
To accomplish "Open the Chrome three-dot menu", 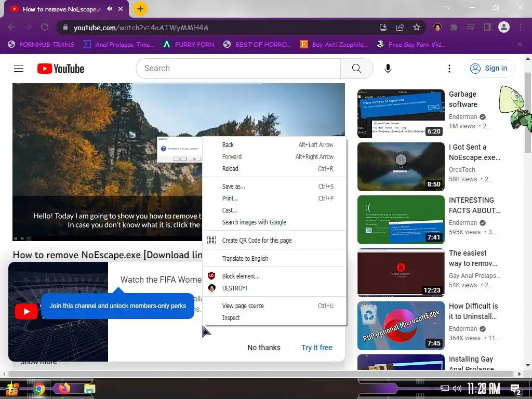I will 521,27.
